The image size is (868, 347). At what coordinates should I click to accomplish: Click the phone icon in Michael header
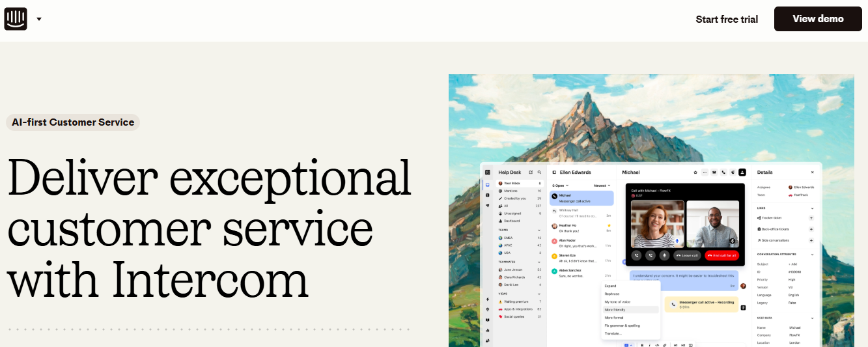coord(723,172)
